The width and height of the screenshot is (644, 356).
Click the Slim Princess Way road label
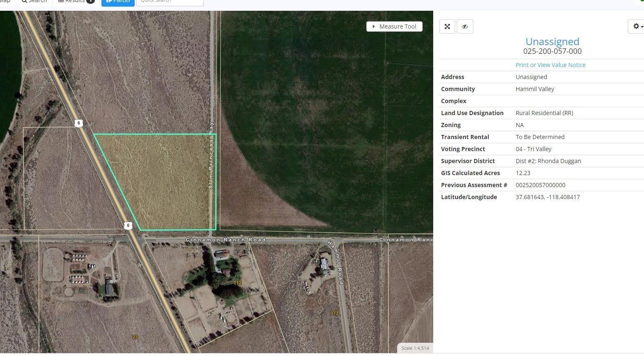[x=211, y=156]
